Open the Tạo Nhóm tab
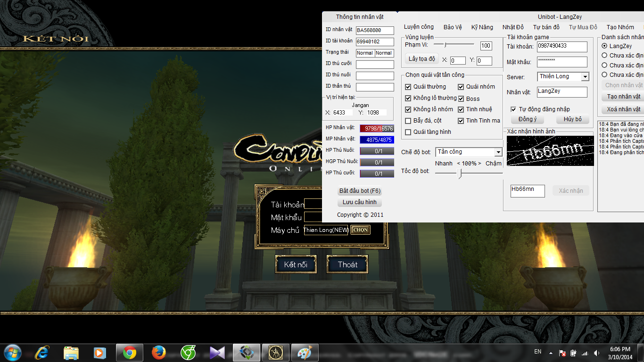The height and width of the screenshot is (362, 644). 620,27
